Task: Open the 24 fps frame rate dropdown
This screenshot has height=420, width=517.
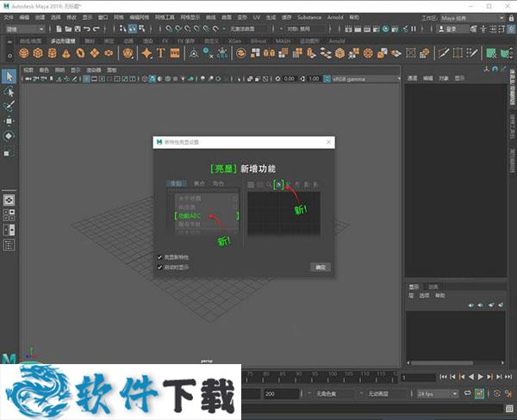Action: 437,394
